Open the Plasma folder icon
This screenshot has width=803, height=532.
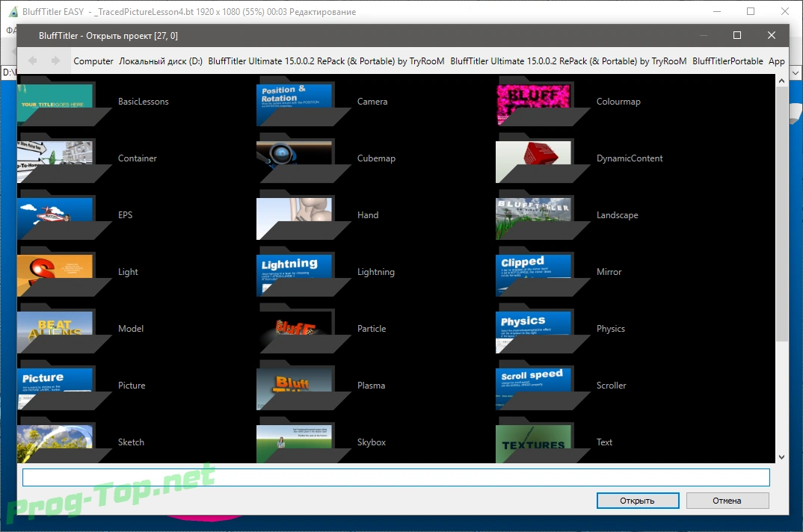tap(304, 385)
